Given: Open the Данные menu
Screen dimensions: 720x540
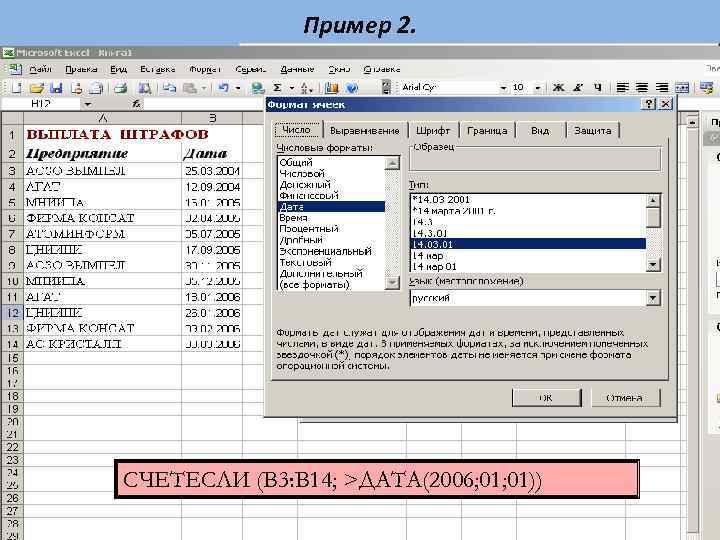Looking at the screenshot, I should (x=297, y=69).
